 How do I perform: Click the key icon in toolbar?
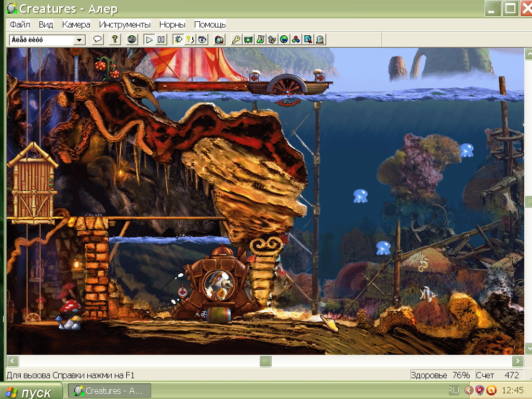(236, 39)
